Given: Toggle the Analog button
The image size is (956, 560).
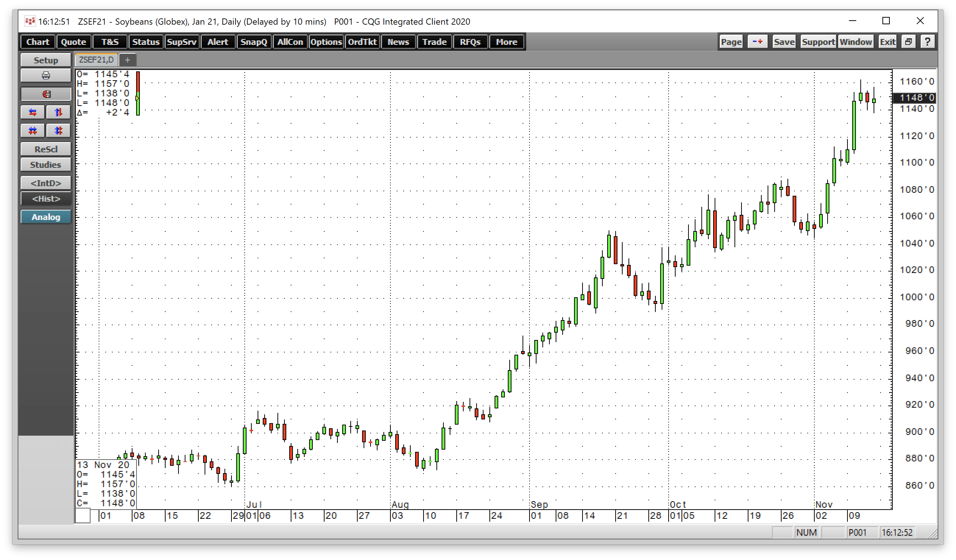Looking at the screenshot, I should click(x=46, y=217).
